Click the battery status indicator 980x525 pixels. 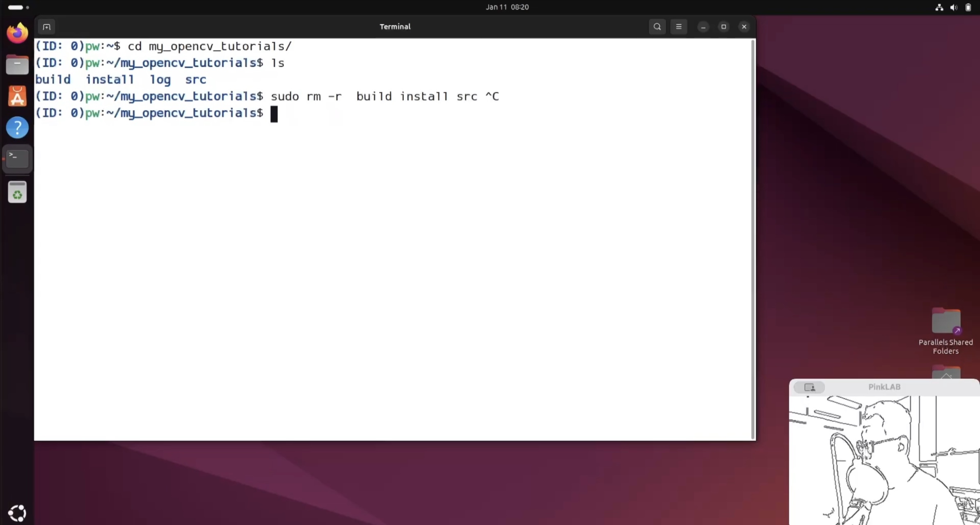968,7
